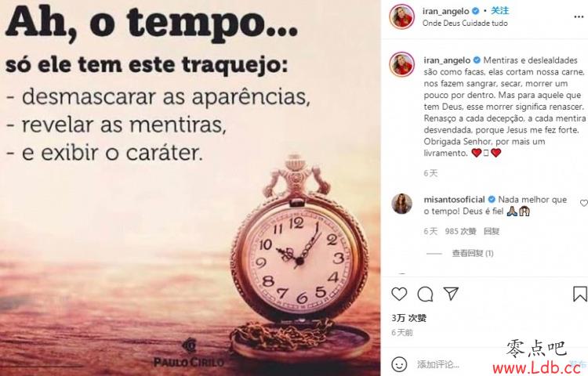Open location Onde Deus Cuidade tudo
The width and height of the screenshot is (588, 376).
coord(465,23)
